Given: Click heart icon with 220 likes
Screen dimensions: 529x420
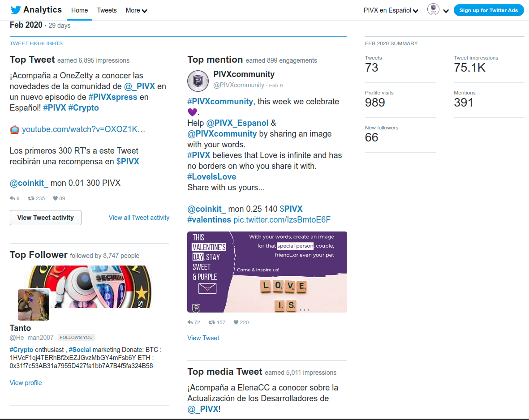Looking at the screenshot, I should point(236,322).
